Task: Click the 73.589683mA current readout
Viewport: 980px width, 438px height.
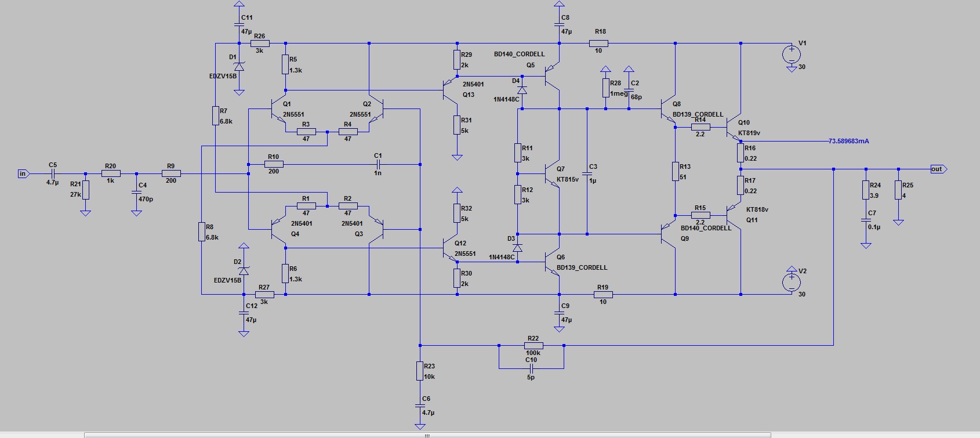Action: click(848, 141)
